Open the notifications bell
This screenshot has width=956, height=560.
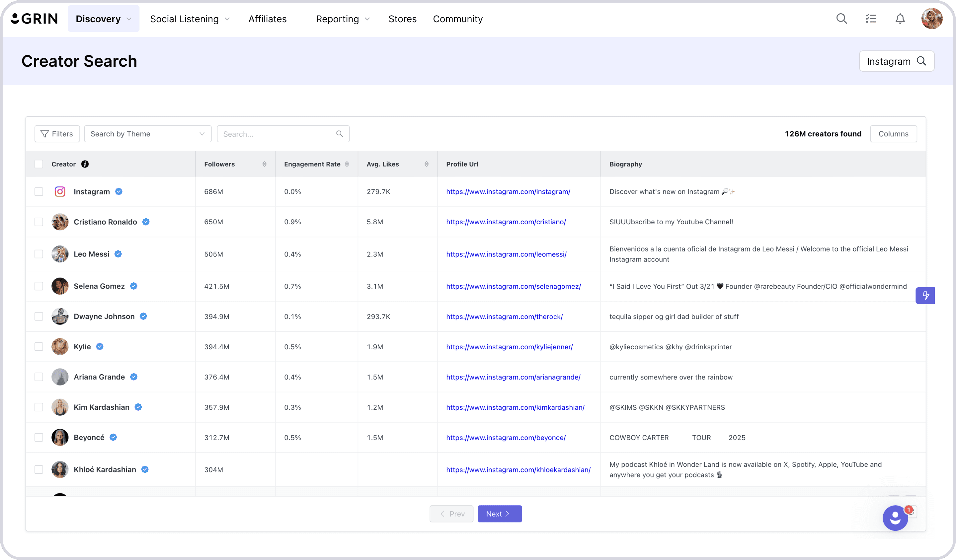tap(900, 19)
